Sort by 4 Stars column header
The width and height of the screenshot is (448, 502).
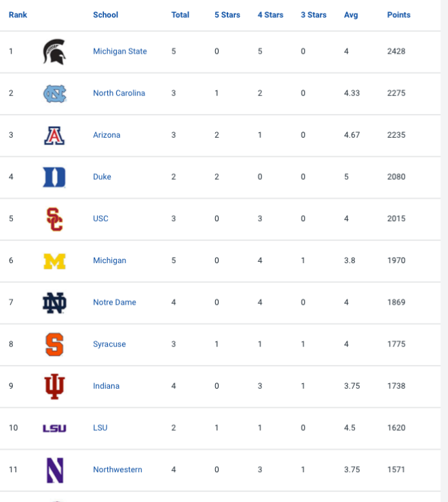(270, 15)
